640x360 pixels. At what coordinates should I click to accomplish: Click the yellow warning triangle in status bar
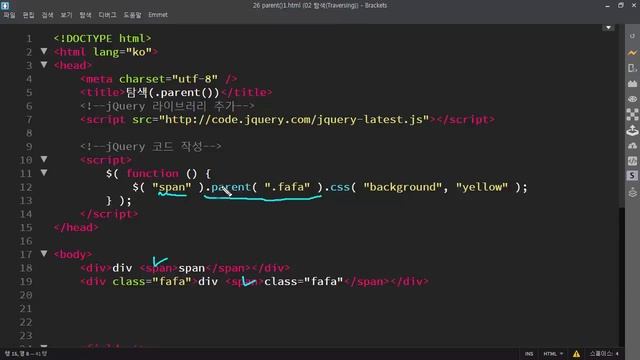(576, 354)
